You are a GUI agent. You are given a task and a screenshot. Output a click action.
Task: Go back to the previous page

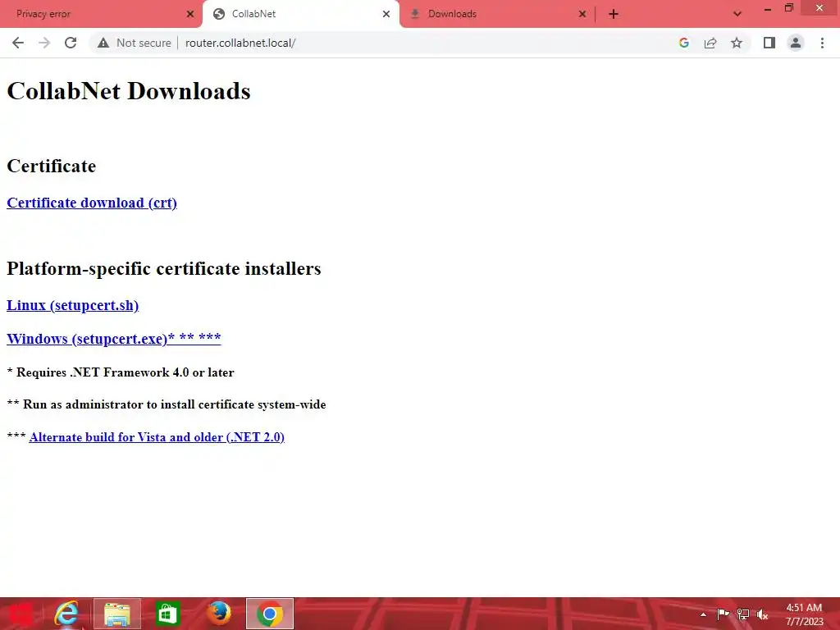pos(18,43)
